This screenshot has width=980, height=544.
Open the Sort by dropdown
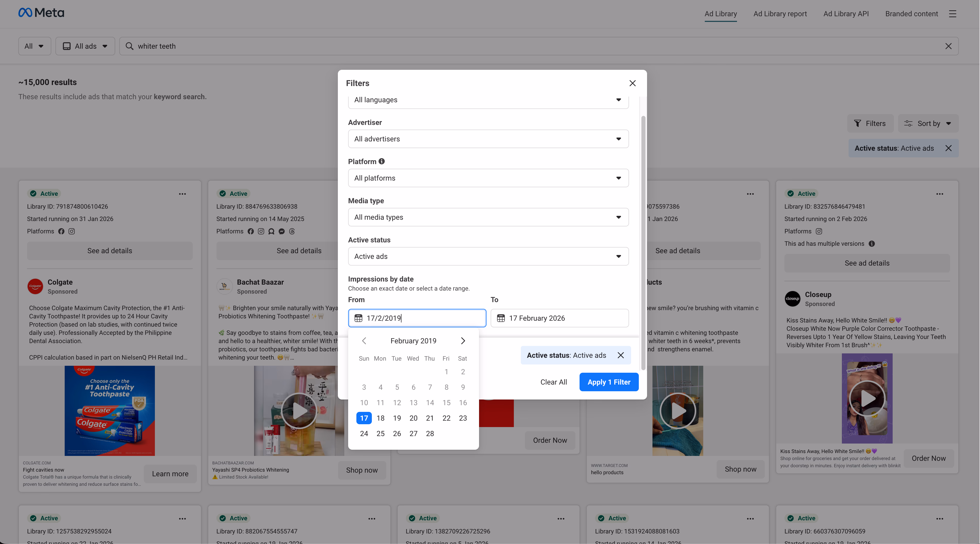(928, 123)
